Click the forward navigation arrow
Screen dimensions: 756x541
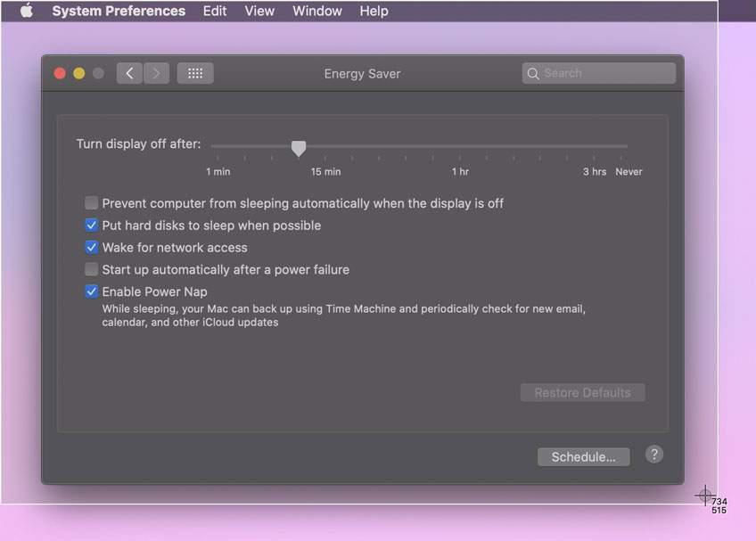pyautogui.click(x=156, y=73)
